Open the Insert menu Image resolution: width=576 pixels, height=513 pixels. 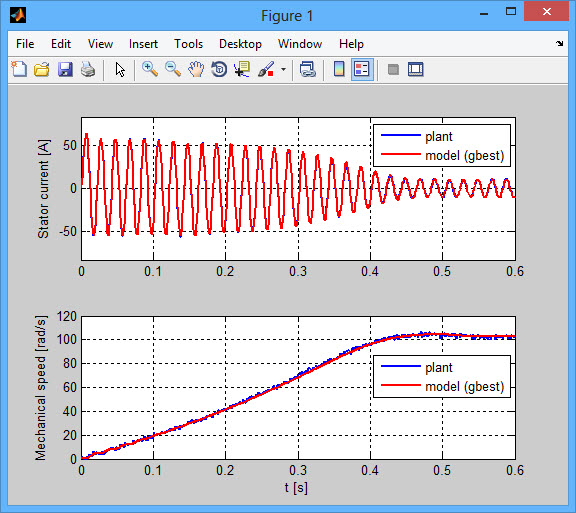pyautogui.click(x=143, y=44)
